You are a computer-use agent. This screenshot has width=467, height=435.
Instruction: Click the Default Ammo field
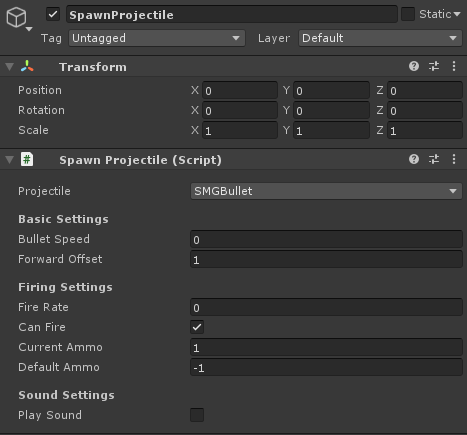pyautogui.click(x=326, y=367)
